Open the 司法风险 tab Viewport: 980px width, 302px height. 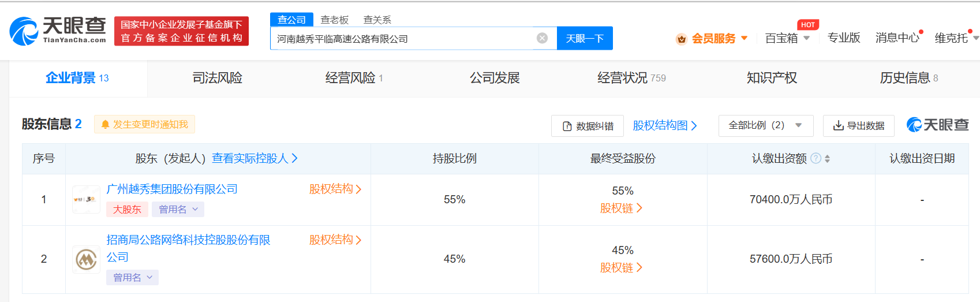pyautogui.click(x=218, y=78)
